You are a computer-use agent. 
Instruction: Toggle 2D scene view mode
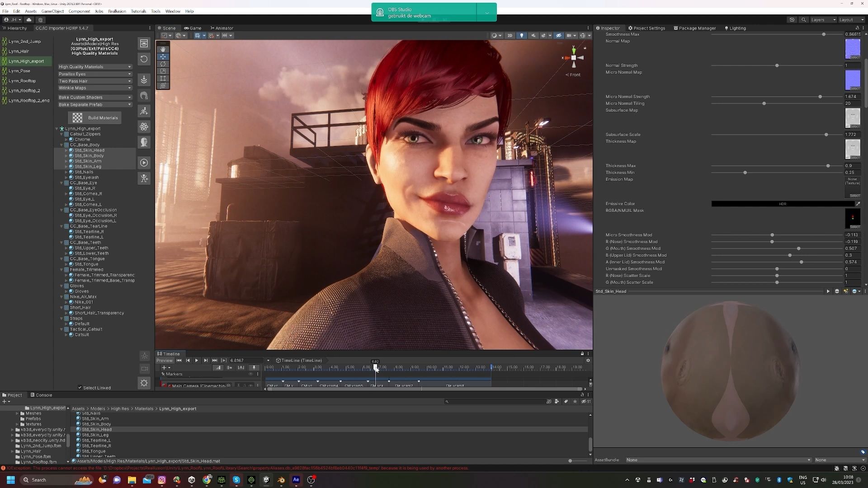point(510,35)
